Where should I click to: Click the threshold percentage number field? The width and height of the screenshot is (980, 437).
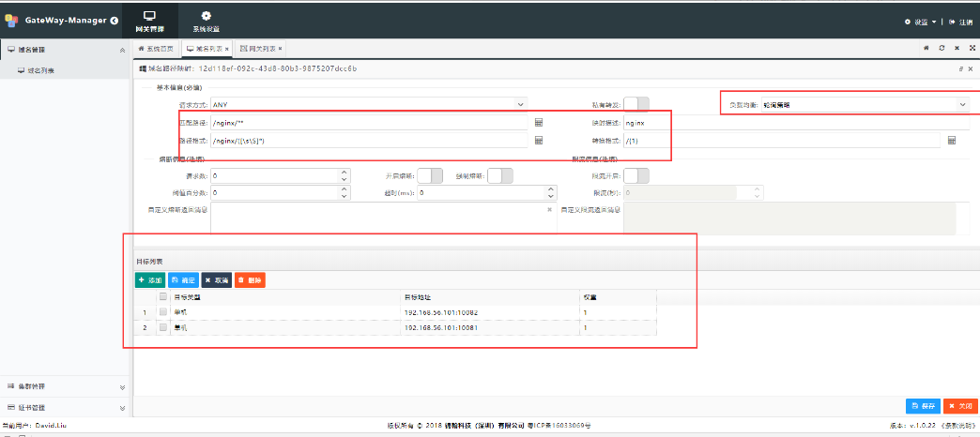point(275,193)
